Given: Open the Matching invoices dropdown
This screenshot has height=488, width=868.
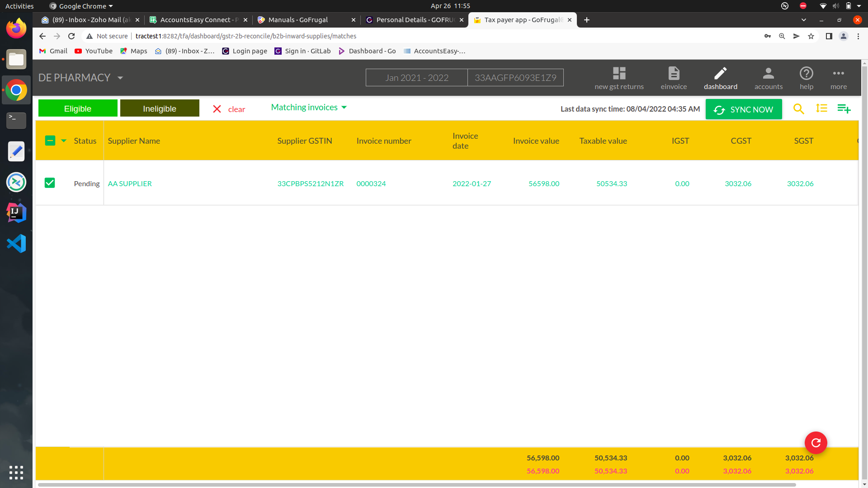Looking at the screenshot, I should point(309,108).
